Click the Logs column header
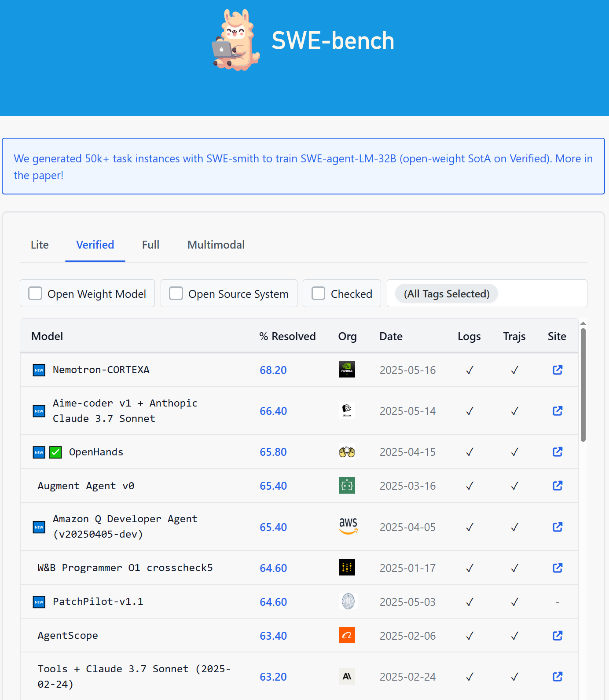This screenshot has height=700, width=609. (x=469, y=336)
